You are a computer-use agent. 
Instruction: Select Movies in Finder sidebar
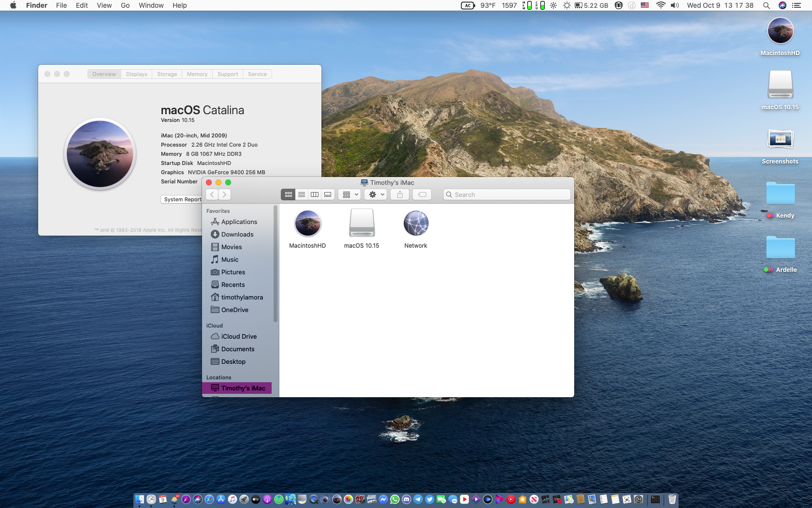[x=237, y=247]
